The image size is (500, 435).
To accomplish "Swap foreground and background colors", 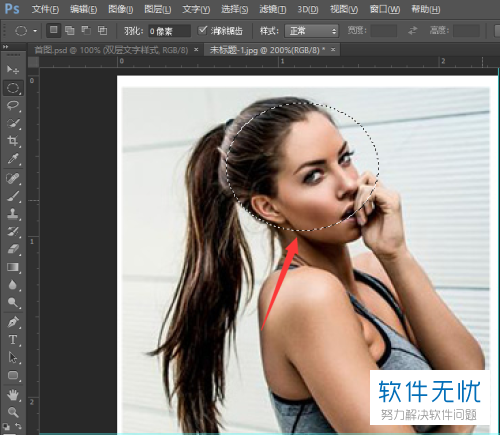I will coord(18,426).
